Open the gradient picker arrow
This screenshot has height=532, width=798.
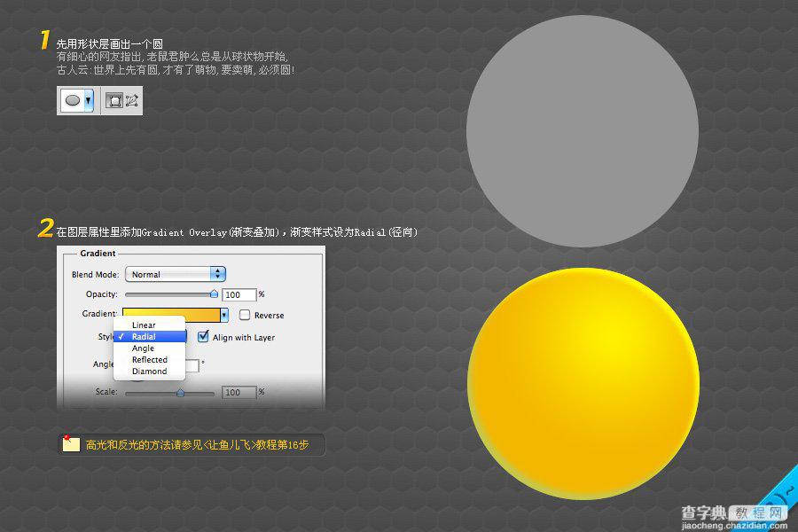tap(224, 315)
